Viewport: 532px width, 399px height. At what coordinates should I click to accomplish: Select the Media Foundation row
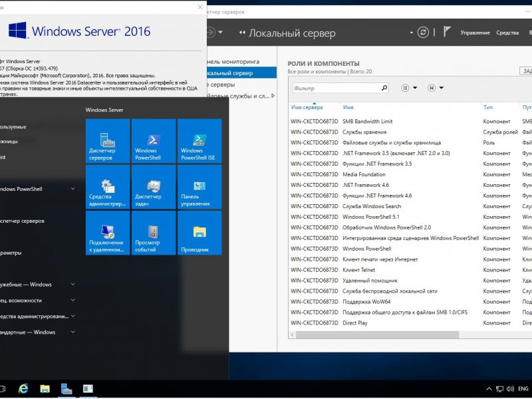click(410, 174)
